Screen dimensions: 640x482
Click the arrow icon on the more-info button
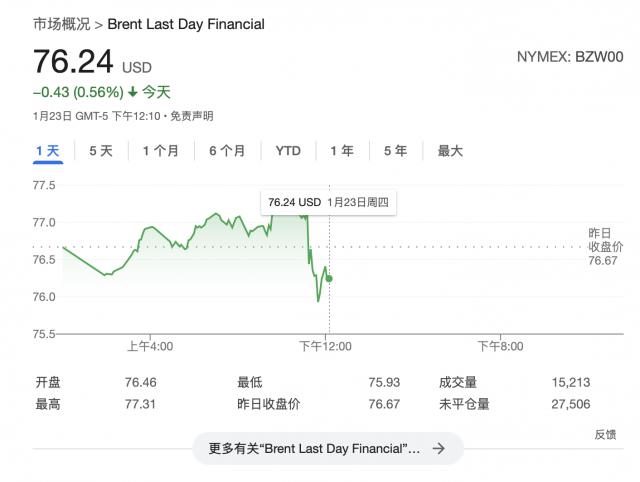tap(438, 449)
